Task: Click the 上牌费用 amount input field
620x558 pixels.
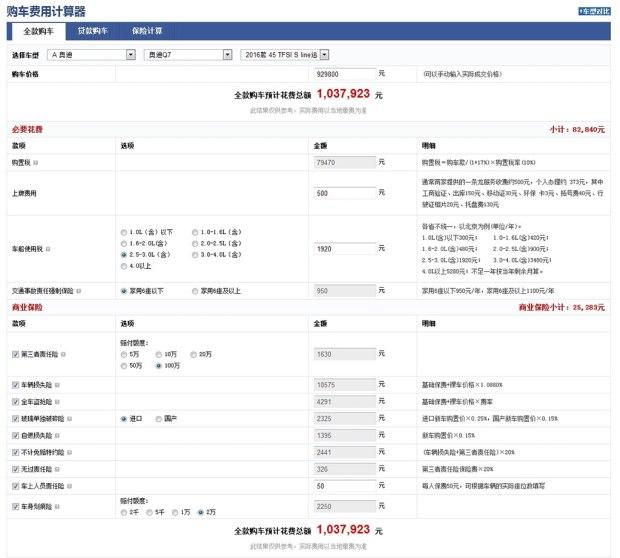Action: (343, 193)
